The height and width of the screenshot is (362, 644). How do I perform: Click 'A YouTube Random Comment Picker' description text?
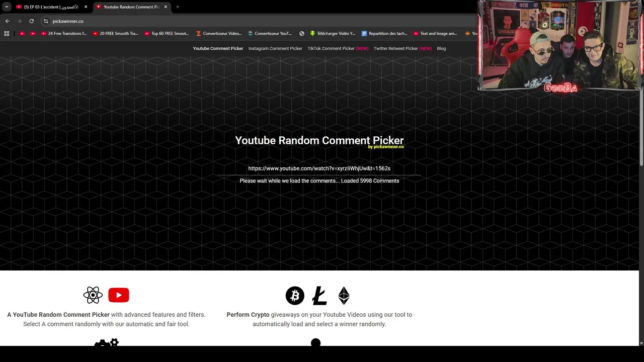106,319
